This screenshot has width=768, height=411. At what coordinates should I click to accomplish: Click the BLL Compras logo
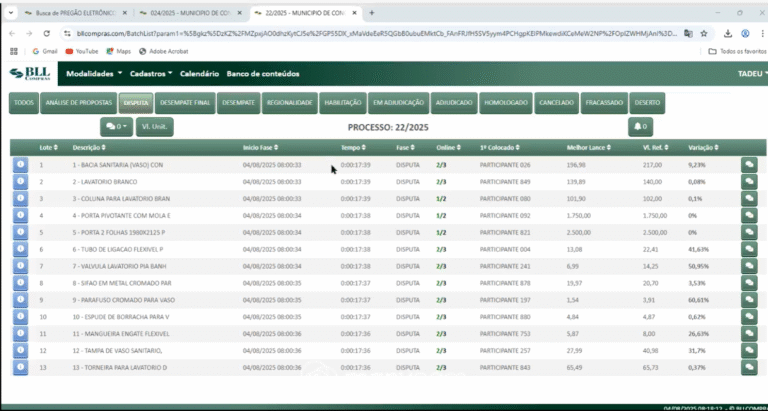[x=30, y=73]
